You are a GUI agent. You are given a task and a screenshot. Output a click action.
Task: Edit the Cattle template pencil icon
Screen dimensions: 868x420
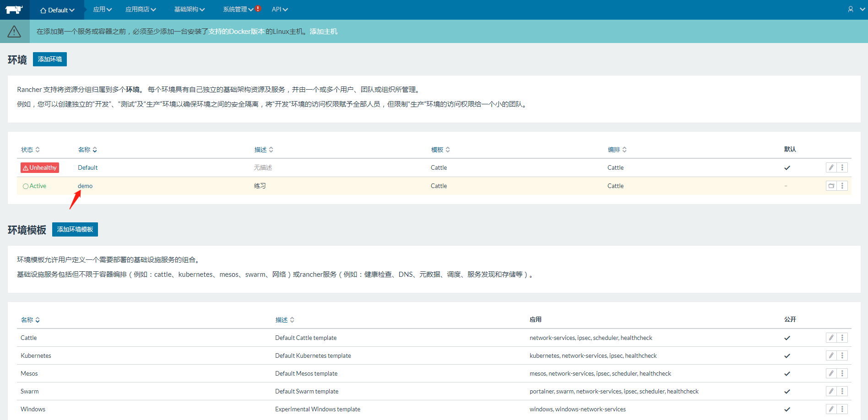coord(831,338)
